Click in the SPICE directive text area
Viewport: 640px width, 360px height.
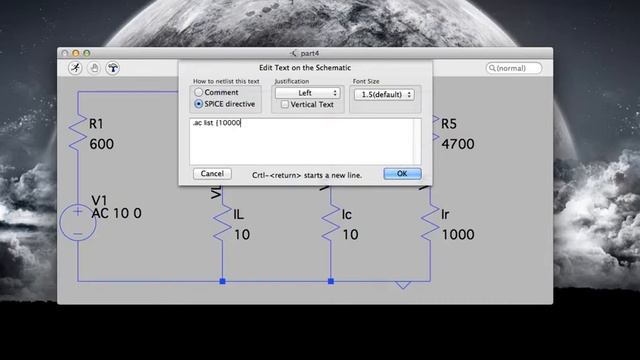click(x=305, y=141)
